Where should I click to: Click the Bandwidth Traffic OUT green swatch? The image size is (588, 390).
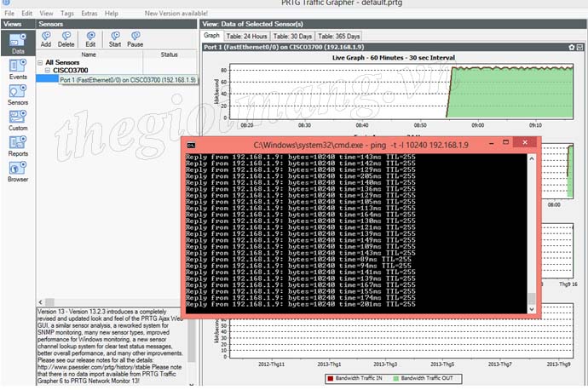tap(396, 378)
